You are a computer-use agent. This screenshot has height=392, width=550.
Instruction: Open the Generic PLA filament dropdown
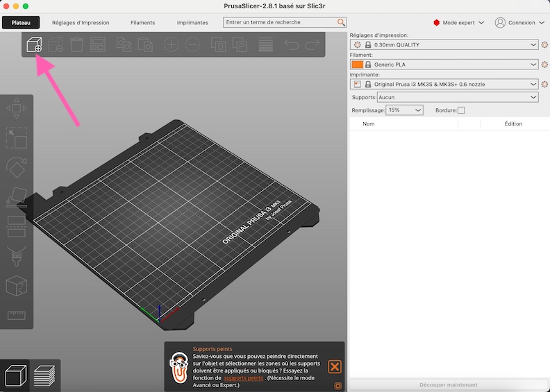444,65
